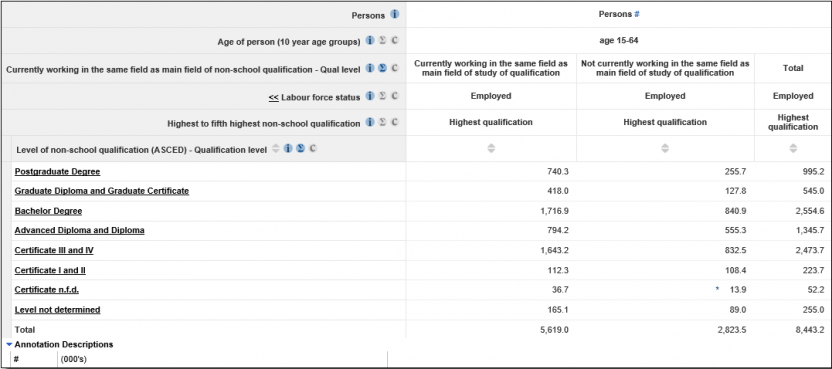Select value 1,643.2 in Certificate III and IV row
832x369 pixels.
click(x=554, y=250)
